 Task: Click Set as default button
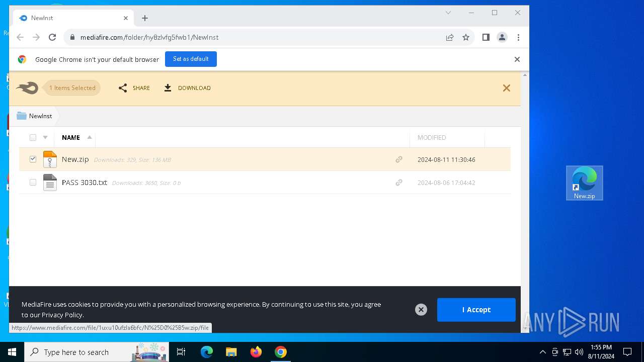[191, 59]
